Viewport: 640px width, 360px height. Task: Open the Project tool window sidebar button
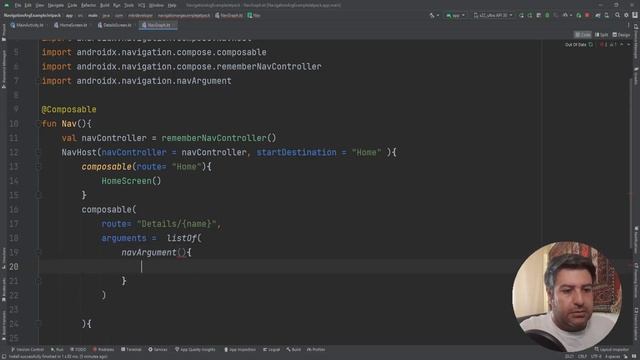(x=4, y=32)
